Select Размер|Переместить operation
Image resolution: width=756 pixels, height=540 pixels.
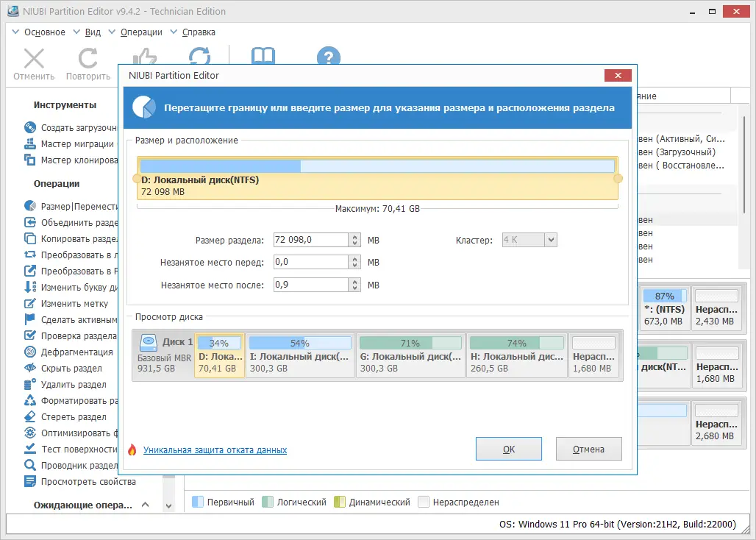pyautogui.click(x=71, y=206)
